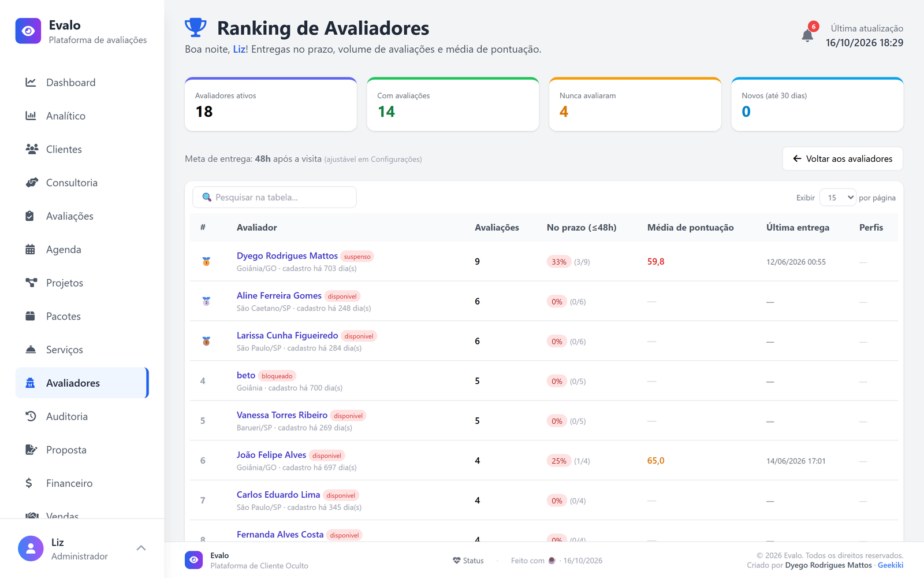This screenshot has height=578, width=924.
Task: Click the Financeiro dollar icon
Action: click(29, 483)
